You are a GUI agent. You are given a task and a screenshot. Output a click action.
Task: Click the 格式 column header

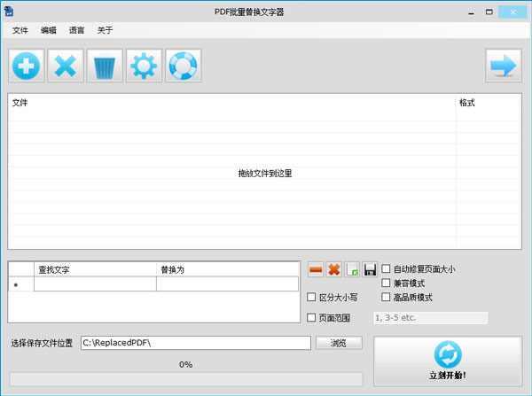click(x=488, y=103)
